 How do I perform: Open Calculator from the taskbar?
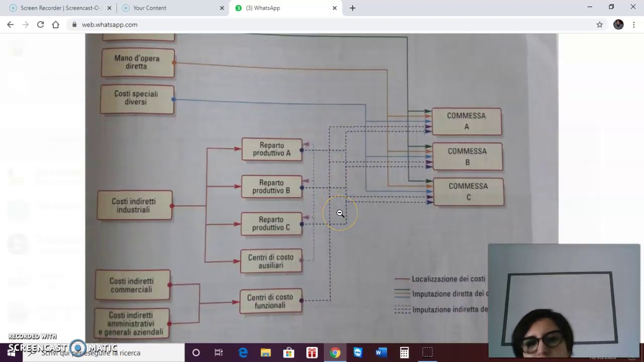(404, 353)
